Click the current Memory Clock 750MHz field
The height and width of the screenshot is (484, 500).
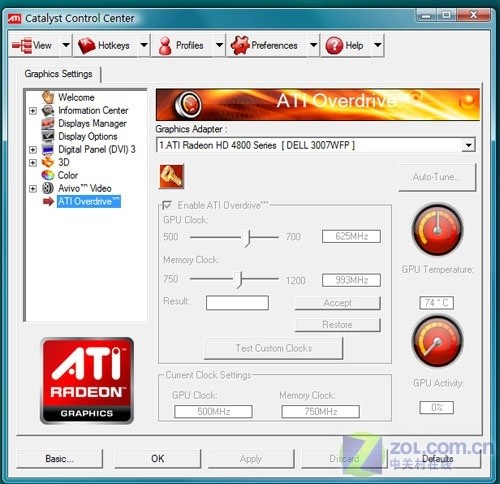coord(320,411)
